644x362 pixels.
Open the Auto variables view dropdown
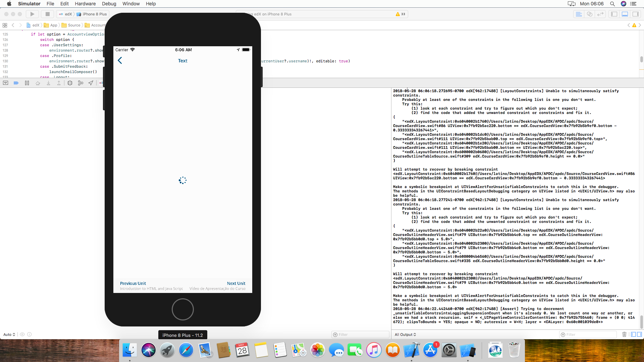pyautogui.click(x=9, y=334)
